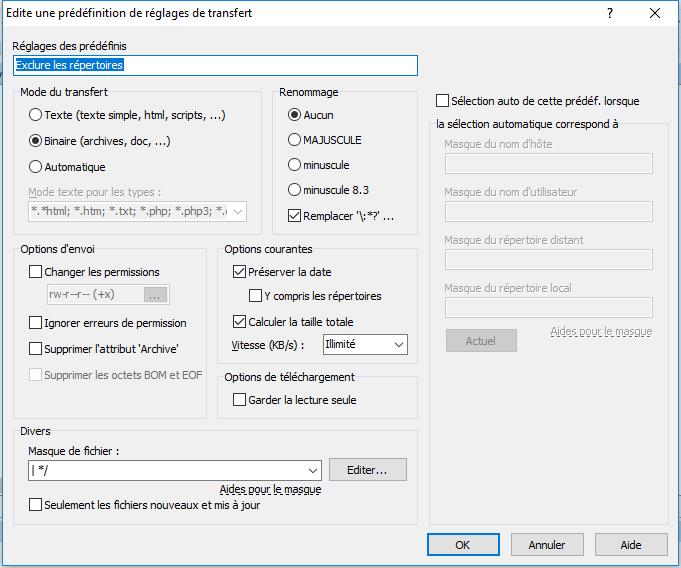Expand the Masque de fichier dropdown arrow
681x568 pixels.
[313, 471]
